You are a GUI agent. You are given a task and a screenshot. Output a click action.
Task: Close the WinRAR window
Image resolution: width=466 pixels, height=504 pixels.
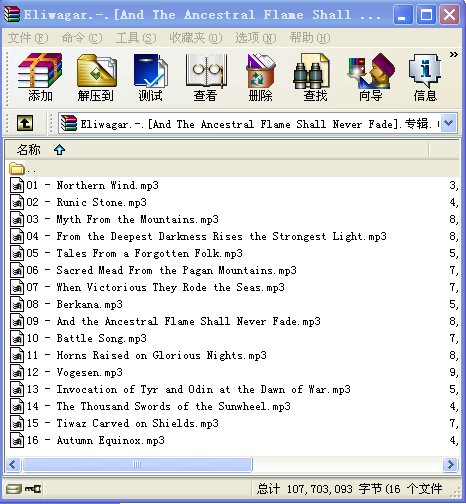(x=449, y=15)
